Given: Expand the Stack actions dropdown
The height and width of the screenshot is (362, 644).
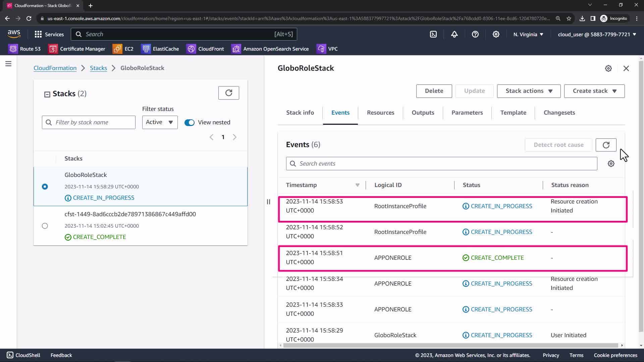Looking at the screenshot, I should point(528,91).
